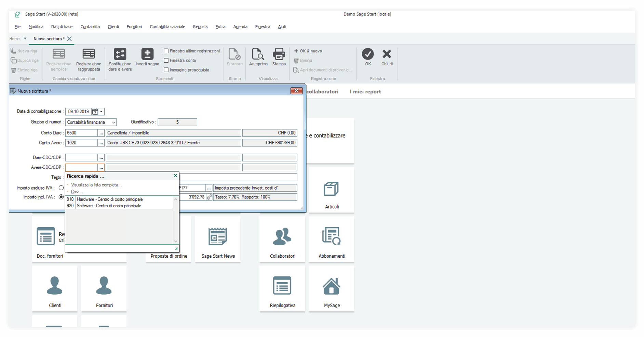Open the MySage house tile
Screen dimensions: 644x337
[331, 288]
